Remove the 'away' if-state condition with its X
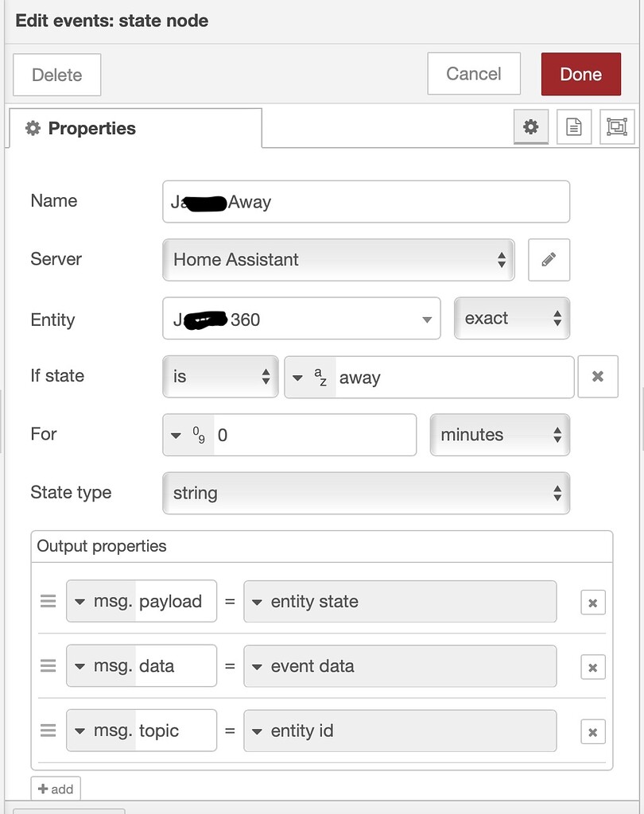 tap(597, 377)
